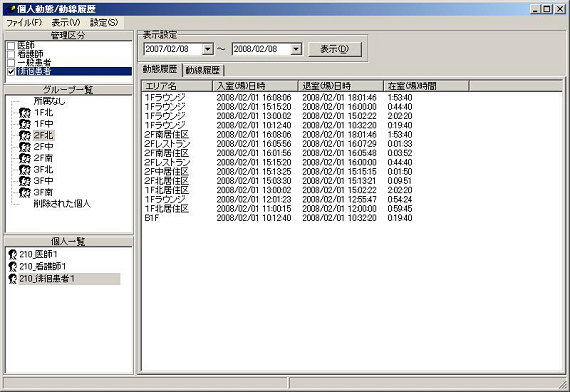Click the person icon beside 2F南 group
Image resolution: width=570 pixels, height=392 pixels.
24,158
